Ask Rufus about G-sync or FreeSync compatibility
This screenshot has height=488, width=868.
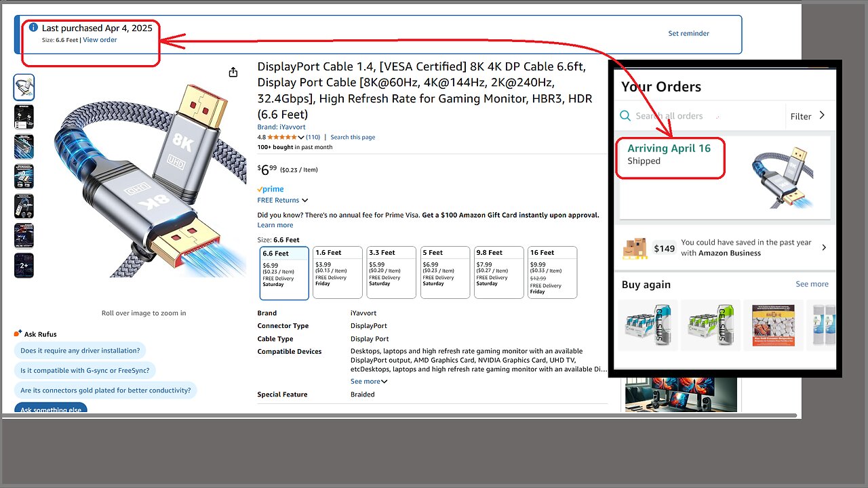tap(85, 370)
